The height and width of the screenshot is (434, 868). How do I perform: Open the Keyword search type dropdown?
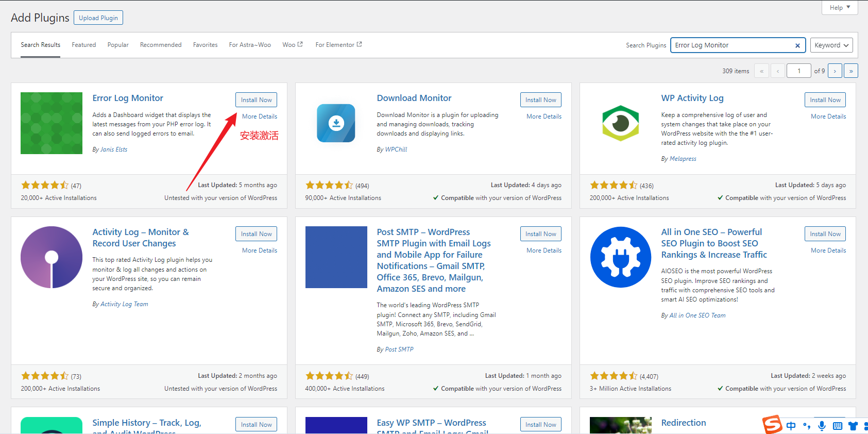click(831, 45)
